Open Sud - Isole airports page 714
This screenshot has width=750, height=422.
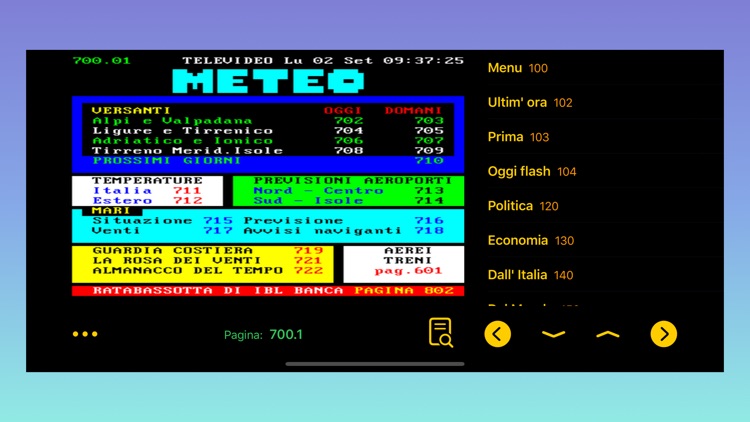click(x=429, y=200)
